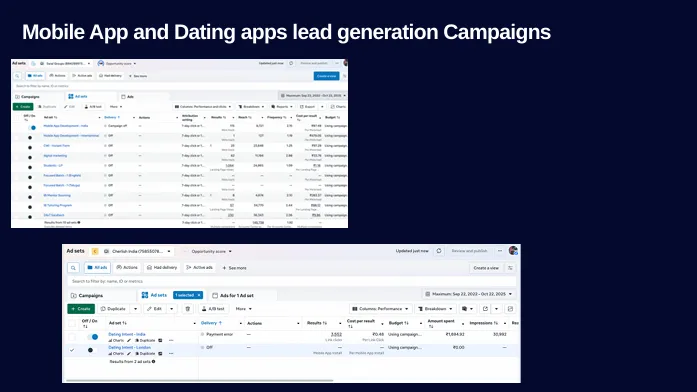697x392 pixels.
Task: Open Breakdown dropdown in bottom toolbar
Action: tap(436, 308)
